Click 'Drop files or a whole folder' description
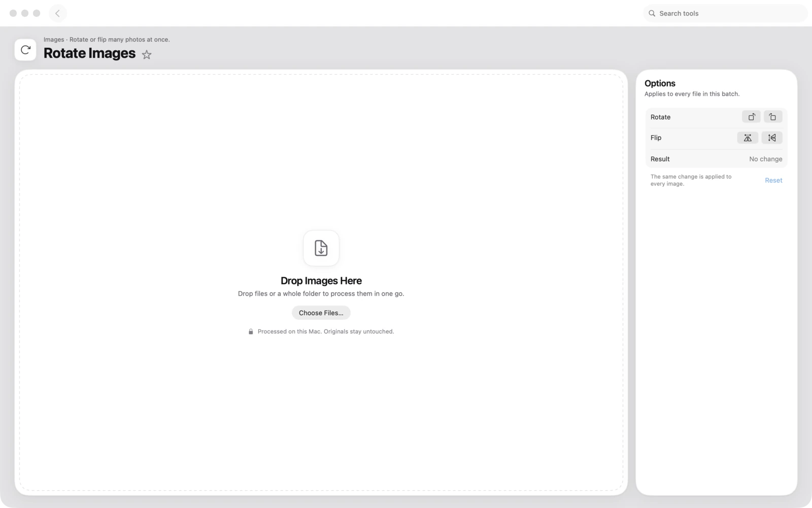The image size is (812, 508). click(321, 294)
